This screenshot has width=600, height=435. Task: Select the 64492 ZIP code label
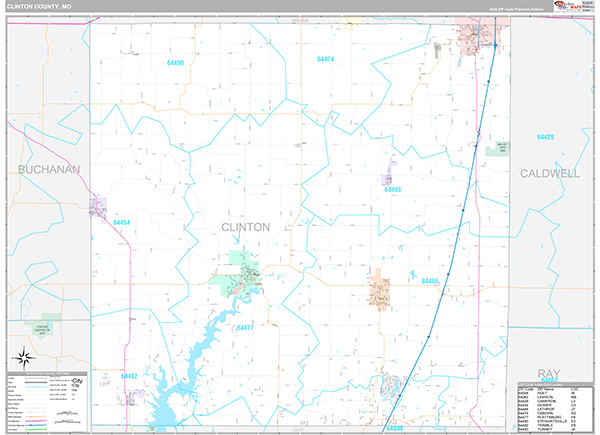tap(129, 376)
